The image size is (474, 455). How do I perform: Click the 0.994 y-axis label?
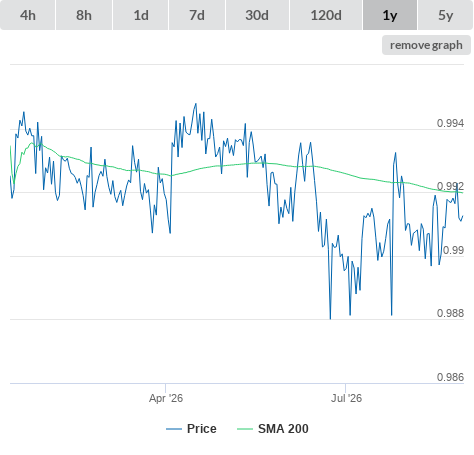click(x=450, y=123)
